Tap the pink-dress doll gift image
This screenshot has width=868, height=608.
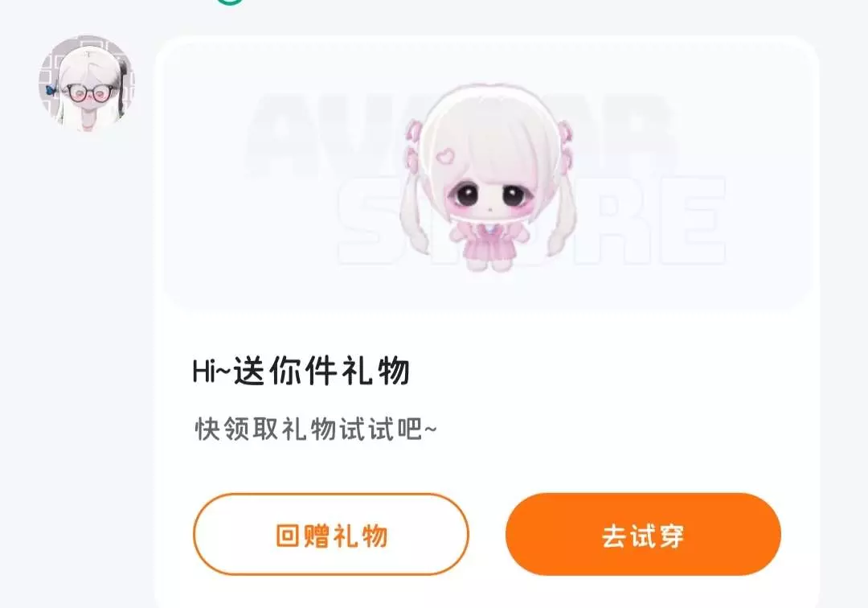(x=489, y=179)
